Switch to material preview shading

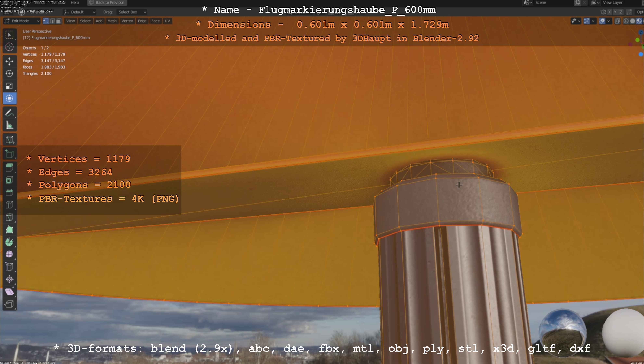[x=639, y=21]
